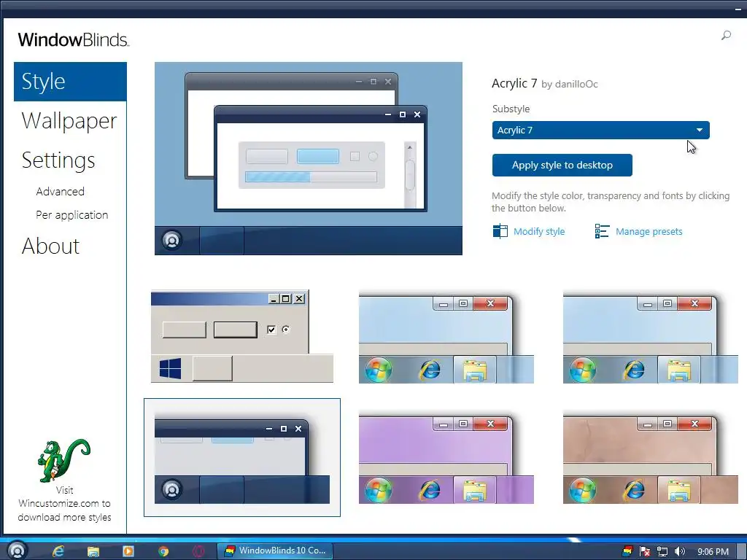The width and height of the screenshot is (747, 560).
Task: Click the 9:06 PM taskbar clock
Action: pyautogui.click(x=713, y=551)
